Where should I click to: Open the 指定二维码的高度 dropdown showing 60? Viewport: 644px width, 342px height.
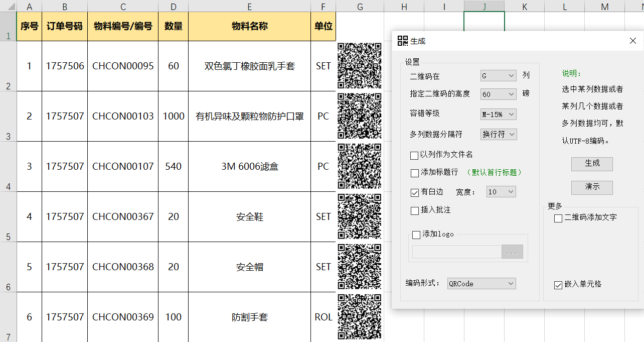pyautogui.click(x=498, y=94)
